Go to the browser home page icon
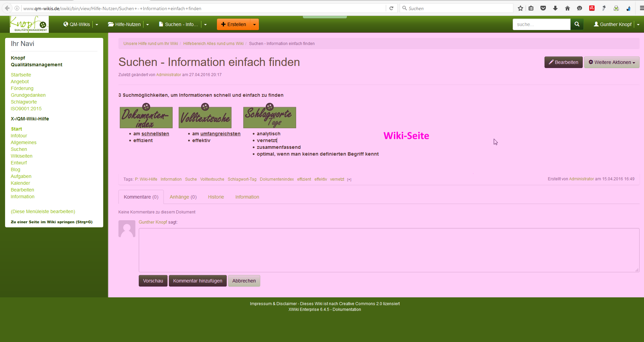Viewport: 644px width, 342px height. click(568, 8)
